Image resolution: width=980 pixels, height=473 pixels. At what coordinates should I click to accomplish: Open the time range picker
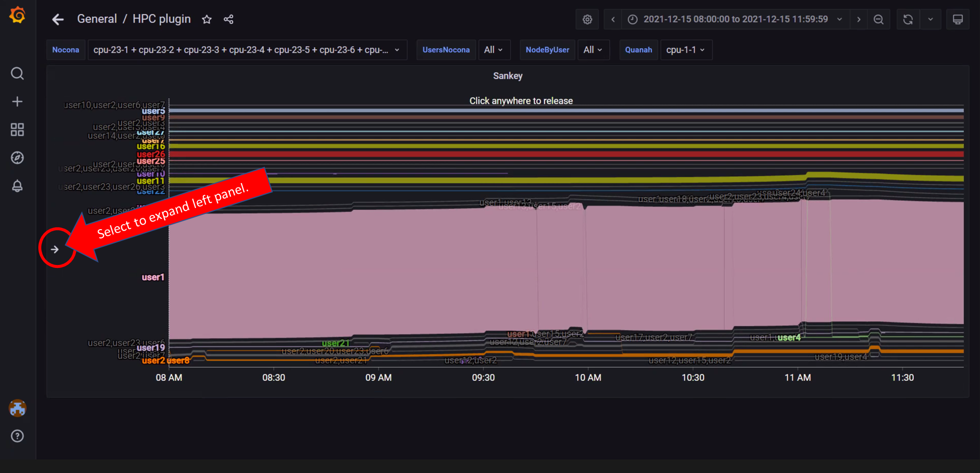tap(735, 19)
